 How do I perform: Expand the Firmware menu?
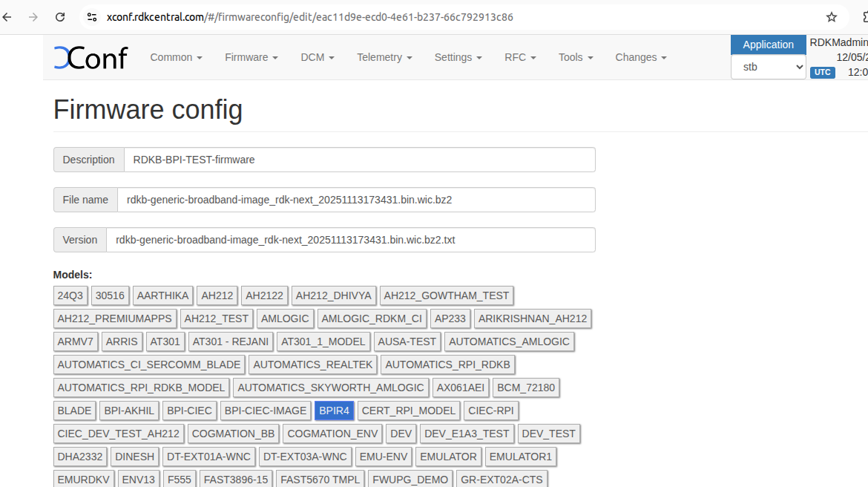click(x=251, y=57)
